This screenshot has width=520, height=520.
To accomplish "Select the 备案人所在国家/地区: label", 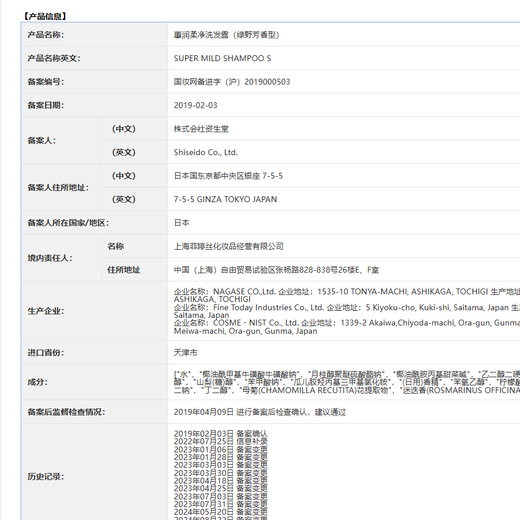I will 68,223.
